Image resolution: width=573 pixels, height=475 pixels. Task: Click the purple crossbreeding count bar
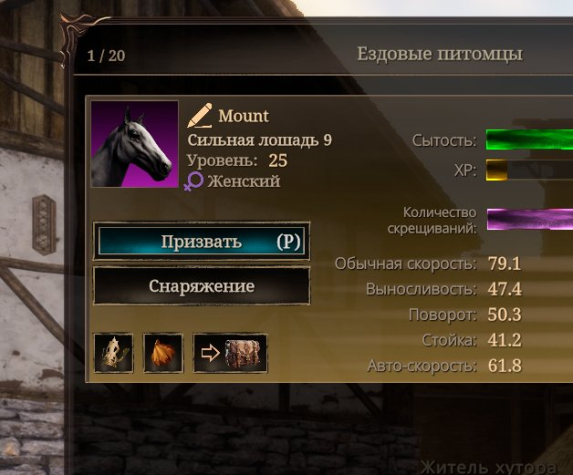pos(530,220)
